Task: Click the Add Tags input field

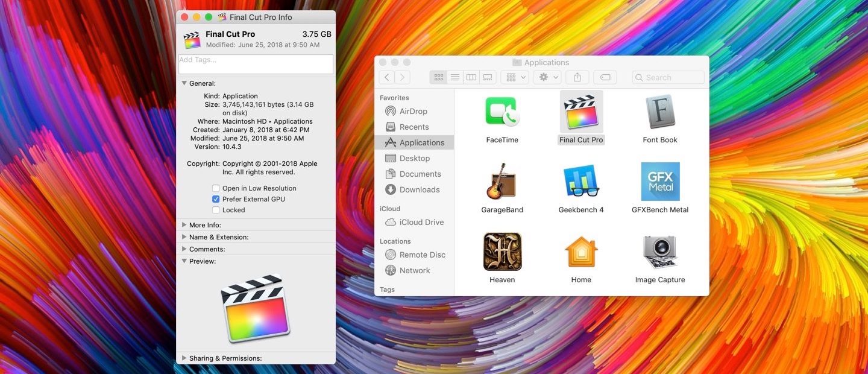Action: pyautogui.click(x=256, y=64)
